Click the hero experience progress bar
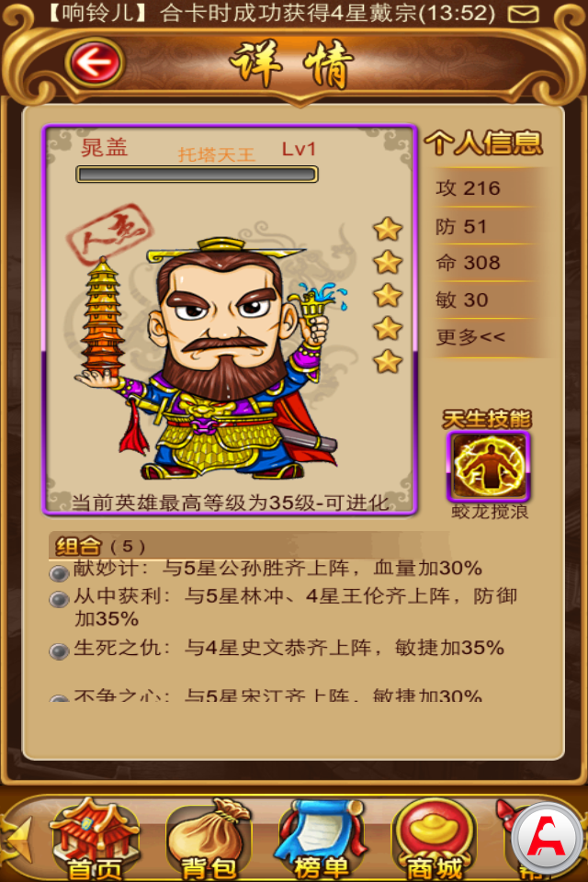This screenshot has width=588, height=882. click(197, 175)
